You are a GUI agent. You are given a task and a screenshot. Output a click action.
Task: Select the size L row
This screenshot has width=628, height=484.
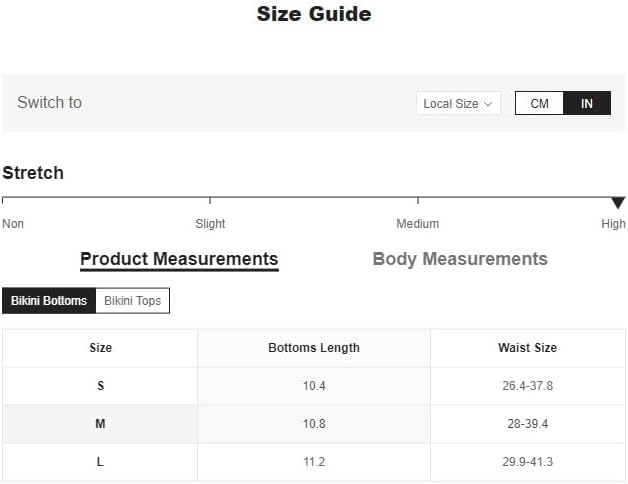[100, 462]
